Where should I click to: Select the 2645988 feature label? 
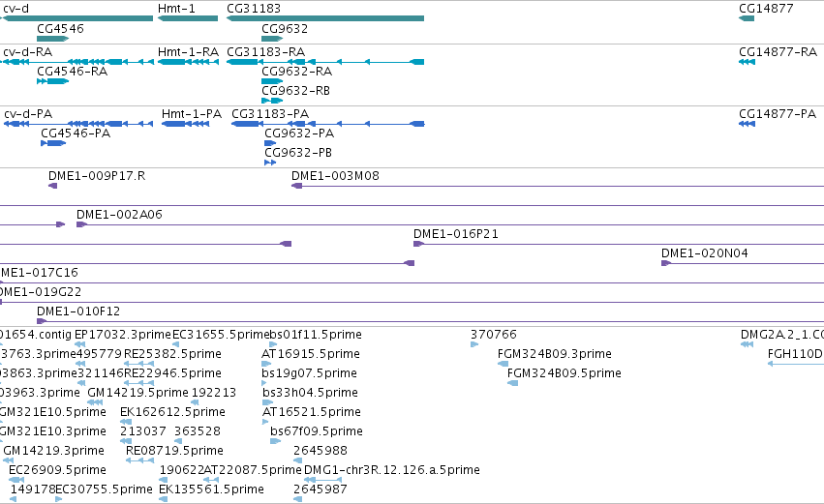320,451
